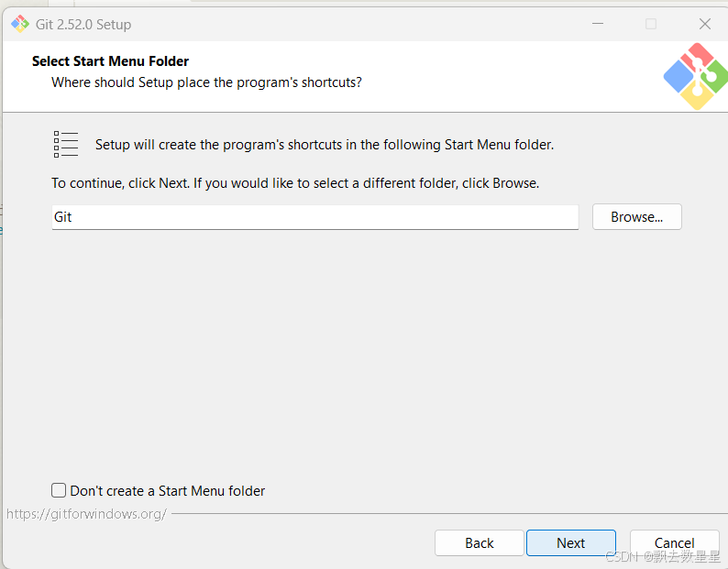Click the list icon beside setup description
728x569 pixels.
(65, 145)
